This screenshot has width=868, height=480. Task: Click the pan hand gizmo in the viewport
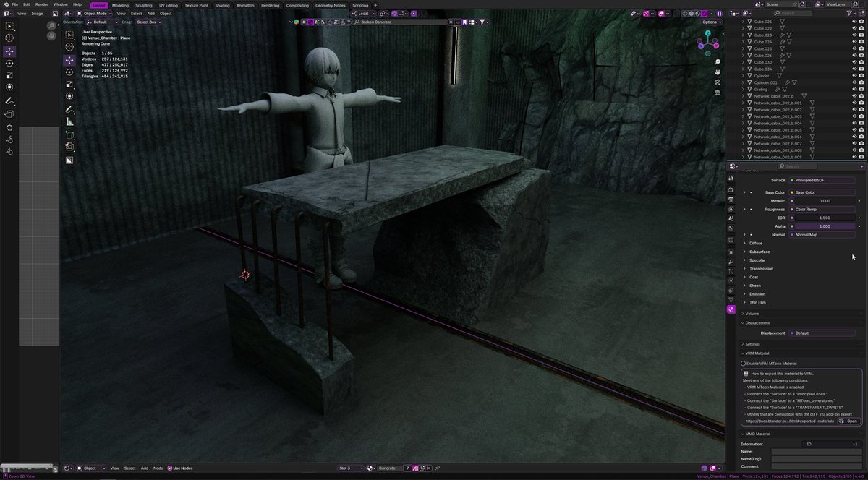718,72
